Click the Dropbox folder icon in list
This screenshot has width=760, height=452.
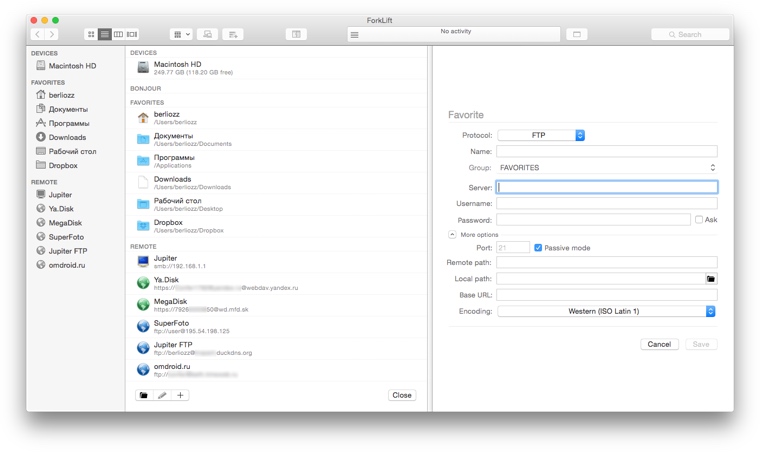click(x=143, y=226)
